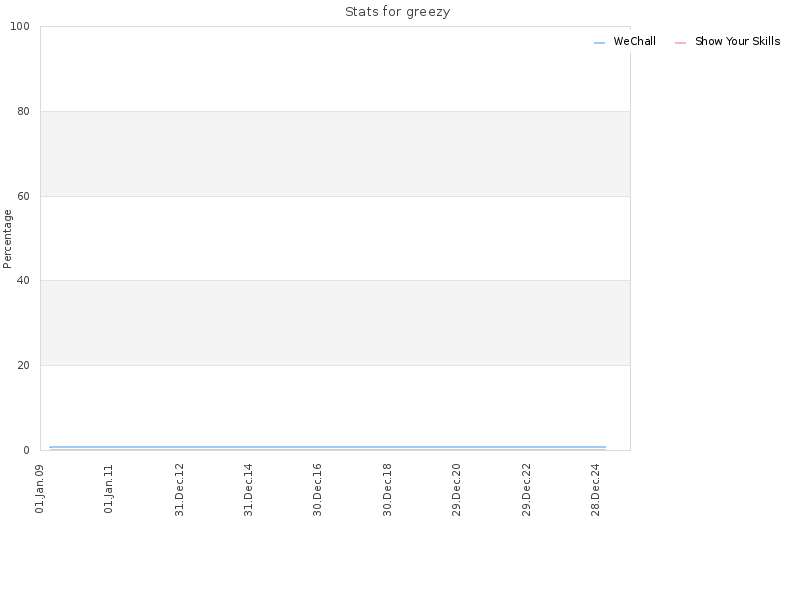
Task: Click the 60 y-axis tick label
Action: coord(23,196)
